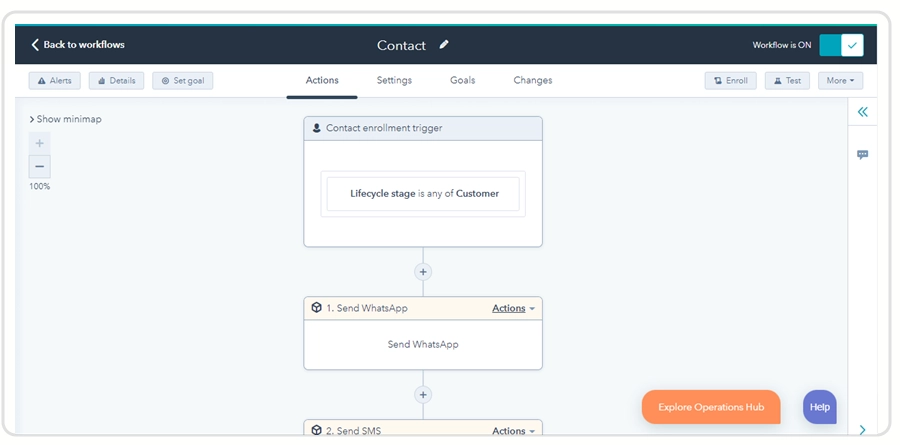Select the Send WhatsApp action body
The image size is (900, 445).
[x=423, y=345]
